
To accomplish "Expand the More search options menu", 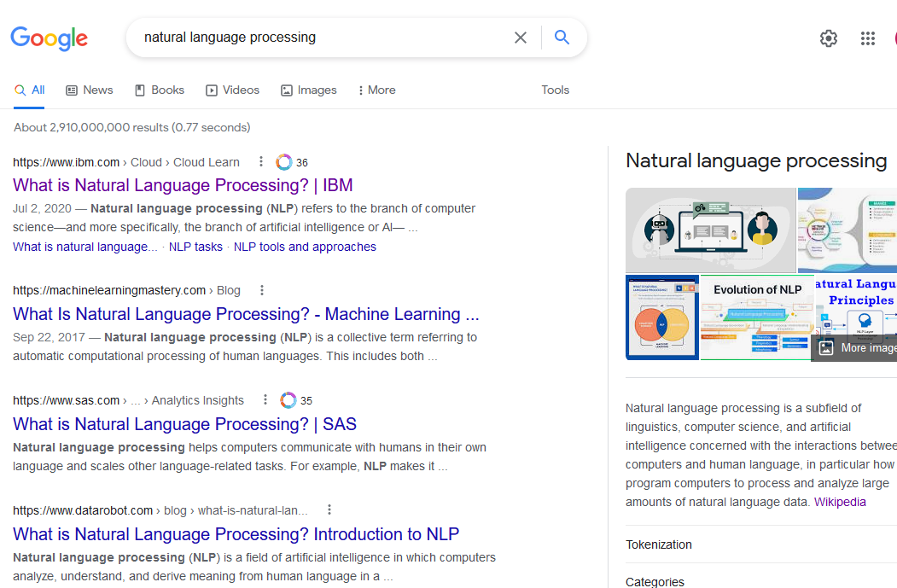I will tap(377, 90).
